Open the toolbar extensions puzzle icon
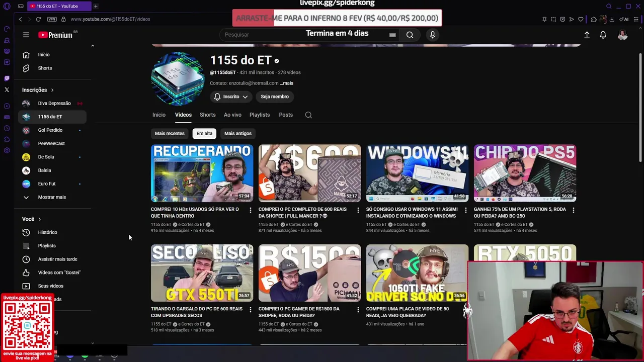This screenshot has width=644, height=362. pos(594,19)
